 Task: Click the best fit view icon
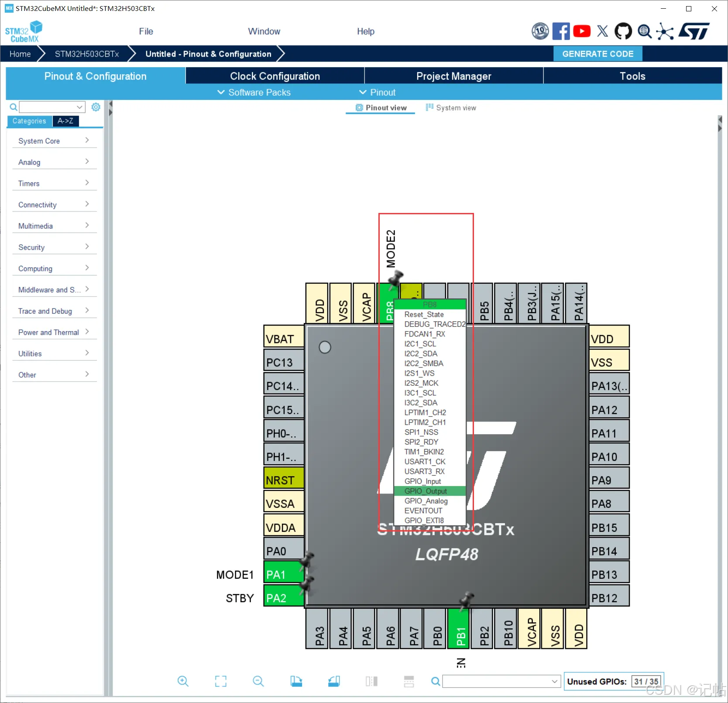coord(221,681)
